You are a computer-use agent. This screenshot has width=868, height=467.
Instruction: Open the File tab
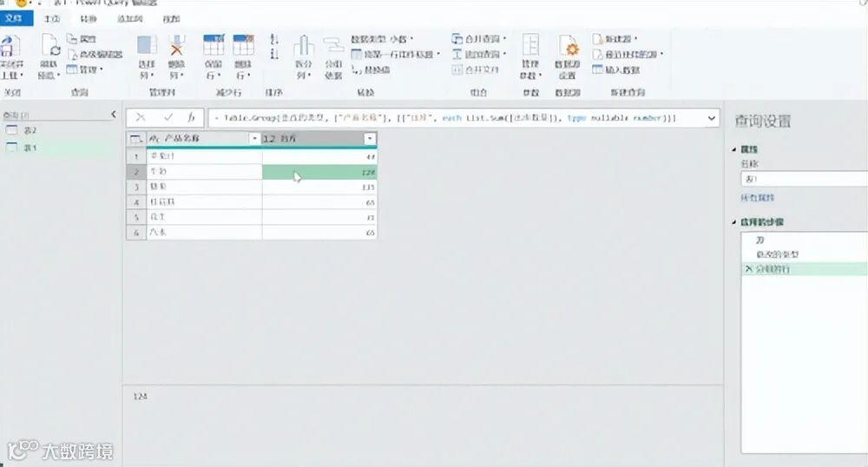coord(15,18)
